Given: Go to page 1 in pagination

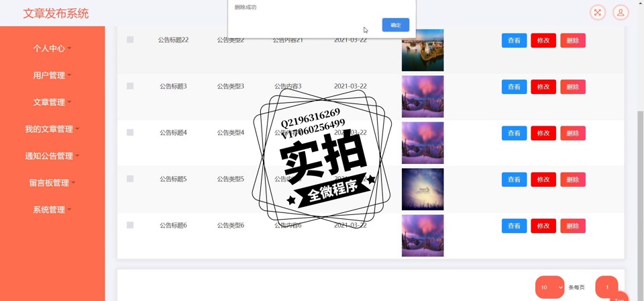Looking at the screenshot, I should (x=606, y=287).
